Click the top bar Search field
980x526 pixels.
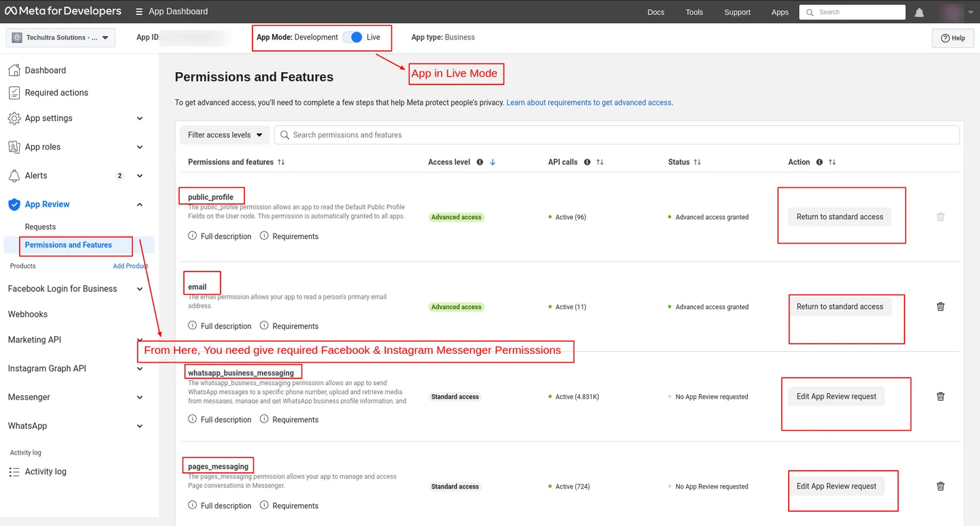tap(853, 12)
